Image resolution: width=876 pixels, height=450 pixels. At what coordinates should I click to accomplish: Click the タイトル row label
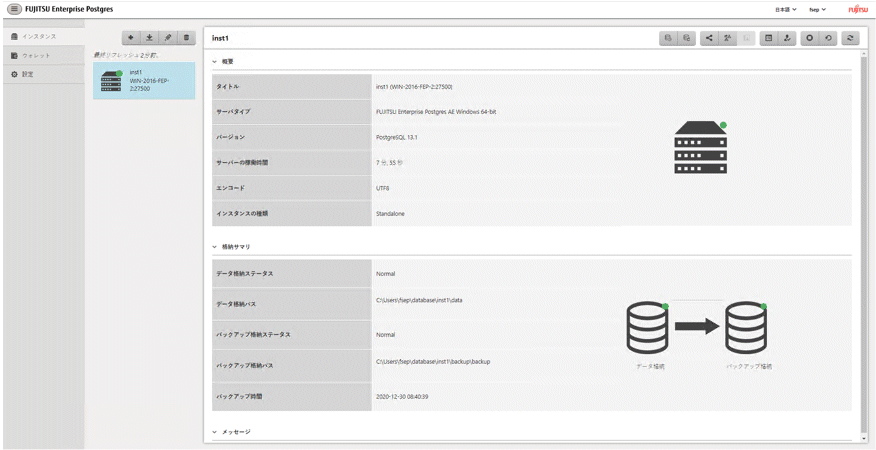pos(228,87)
